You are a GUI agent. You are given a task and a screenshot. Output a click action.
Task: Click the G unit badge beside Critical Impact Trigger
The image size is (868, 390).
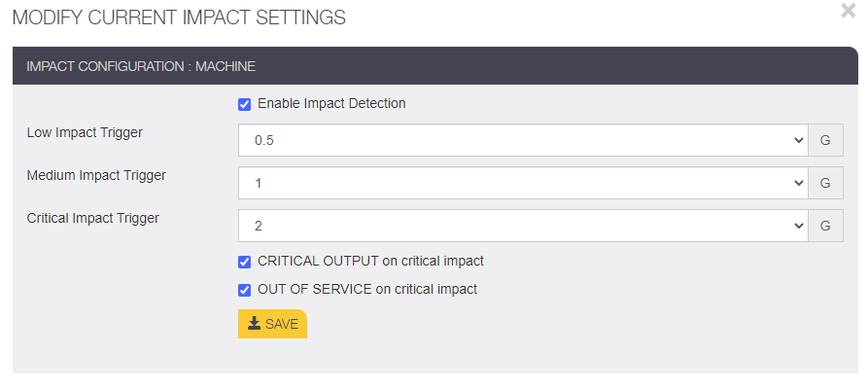tap(825, 226)
